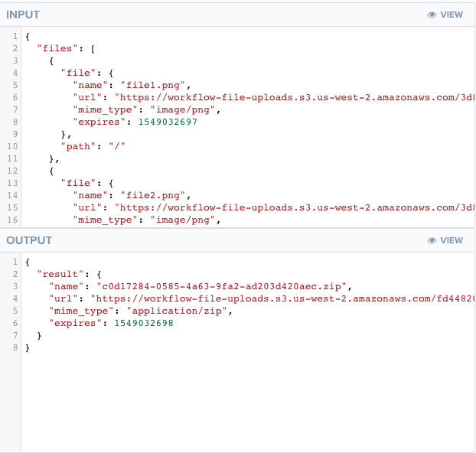This screenshot has height=453, width=476.
Task: Click the eye icon in the INPUT header
Action: coord(432,15)
